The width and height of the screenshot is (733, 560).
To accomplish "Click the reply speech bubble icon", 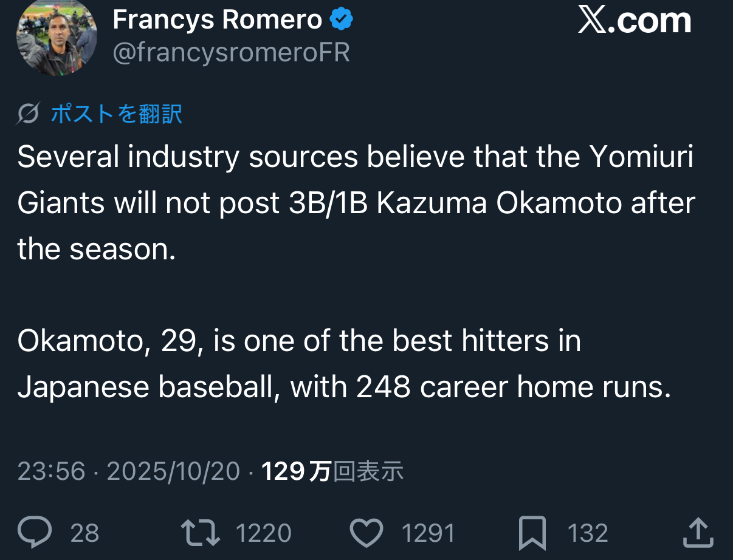I will pyautogui.click(x=35, y=533).
